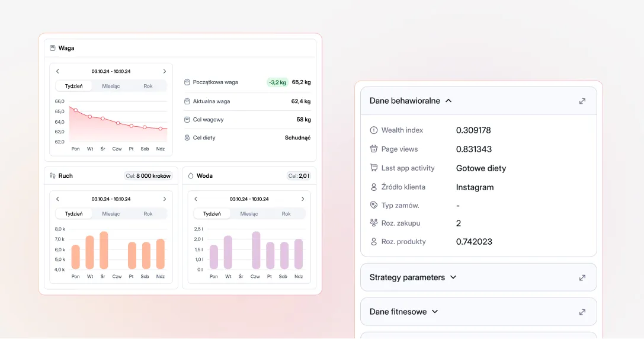This screenshot has width=644, height=339.
Task: Select Tydzień tab in Woda chart
Action: pyautogui.click(x=212, y=214)
